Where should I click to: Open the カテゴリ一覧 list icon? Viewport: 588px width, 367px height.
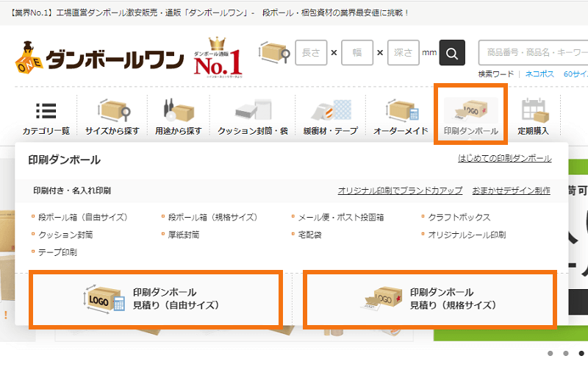coord(46,111)
